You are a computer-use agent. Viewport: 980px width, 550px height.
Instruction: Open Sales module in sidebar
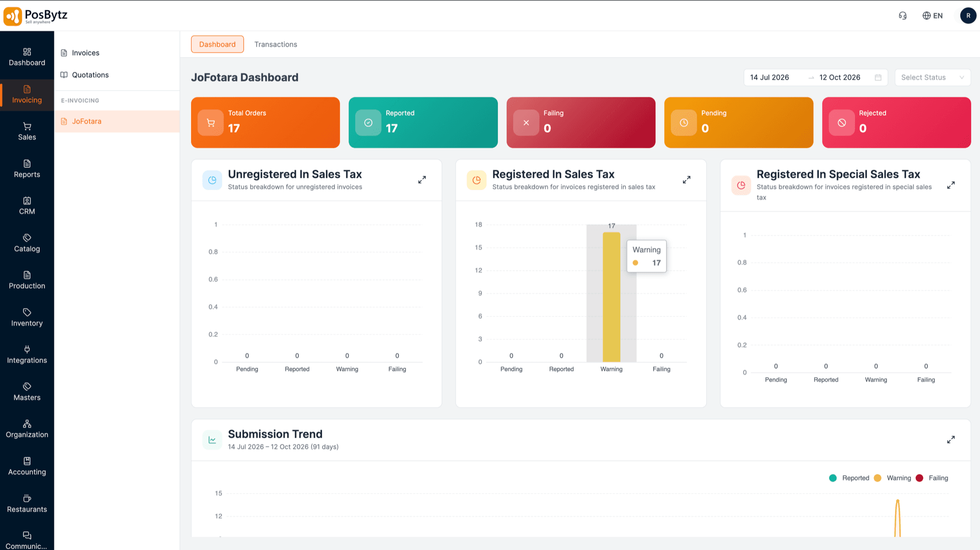pos(27,132)
